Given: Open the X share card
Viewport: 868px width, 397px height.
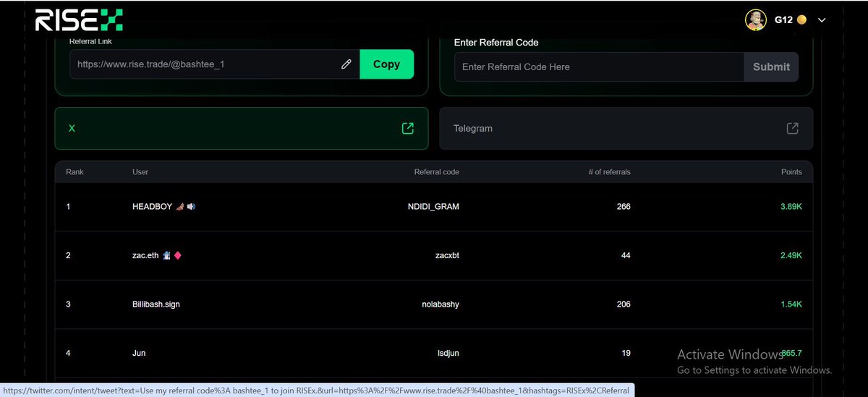Looking at the screenshot, I should 242,128.
